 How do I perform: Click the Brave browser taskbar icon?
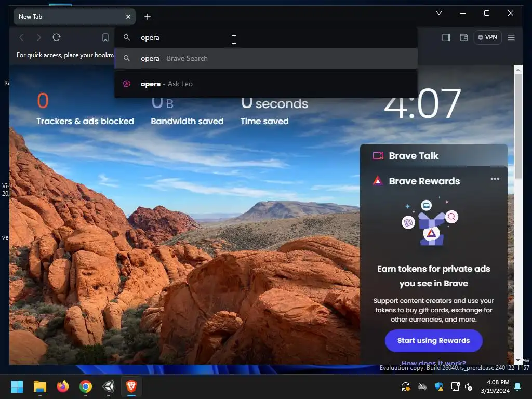coord(131,387)
